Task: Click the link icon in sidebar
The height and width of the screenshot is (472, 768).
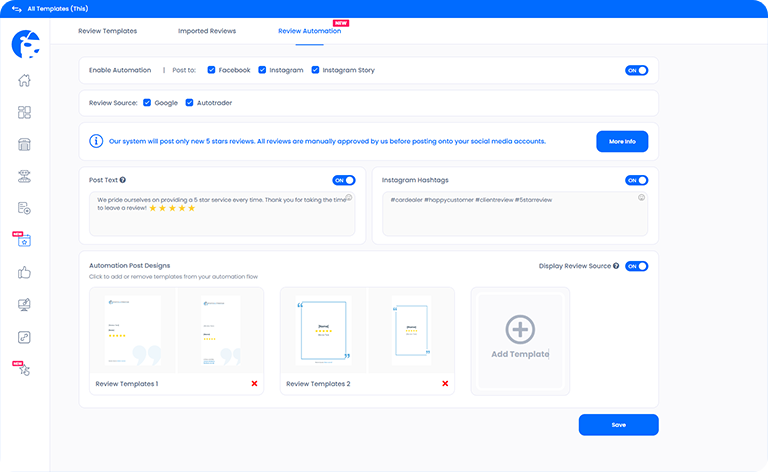Action: point(25,336)
